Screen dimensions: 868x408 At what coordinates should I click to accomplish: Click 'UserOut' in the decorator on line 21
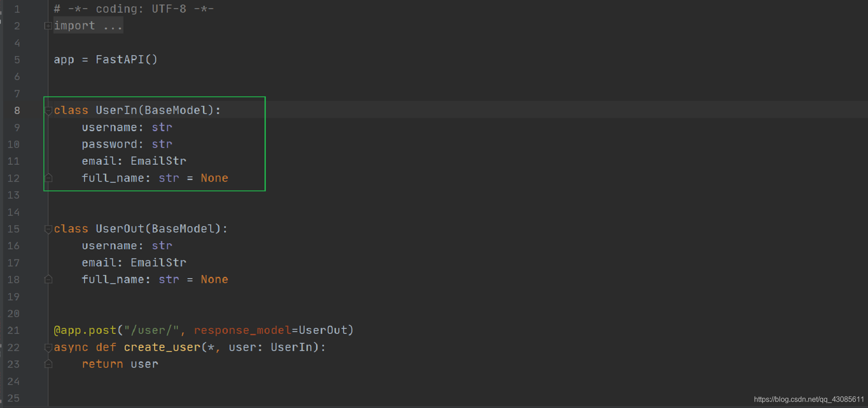point(323,330)
